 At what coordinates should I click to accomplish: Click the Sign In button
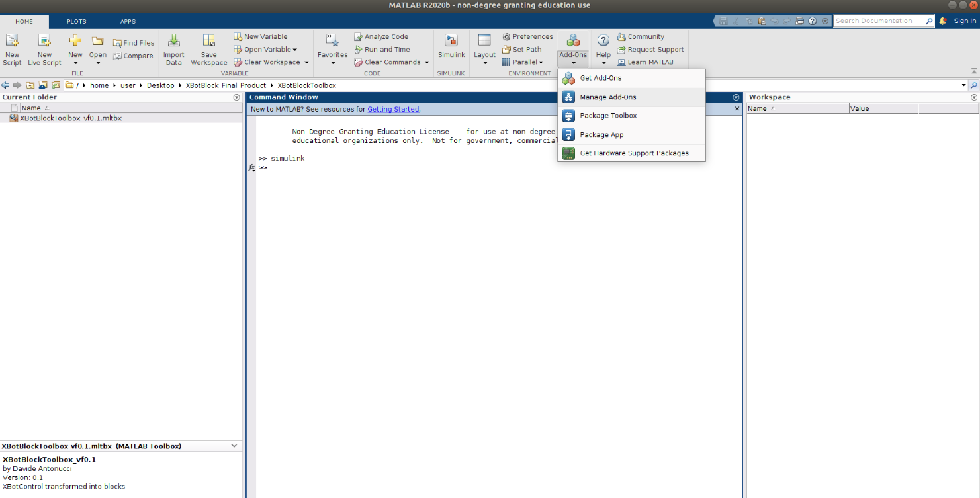pos(965,21)
